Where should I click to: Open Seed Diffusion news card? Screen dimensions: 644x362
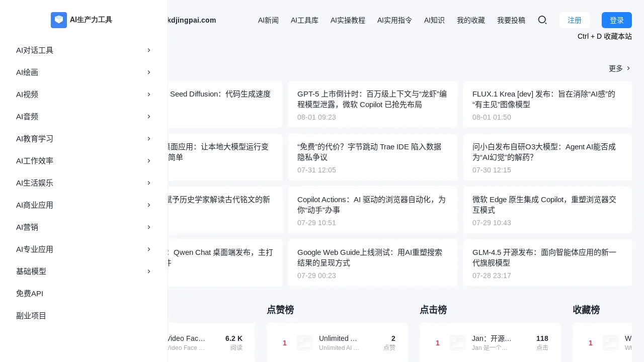(224, 105)
